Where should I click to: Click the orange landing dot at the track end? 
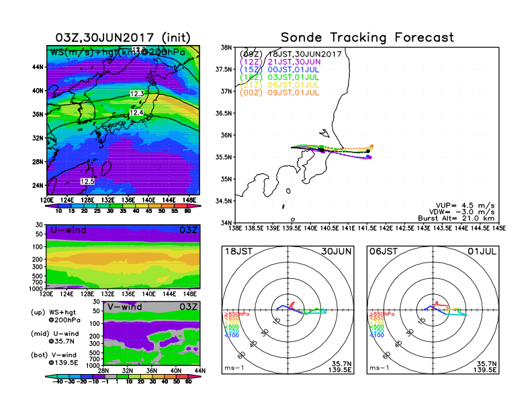(x=372, y=146)
